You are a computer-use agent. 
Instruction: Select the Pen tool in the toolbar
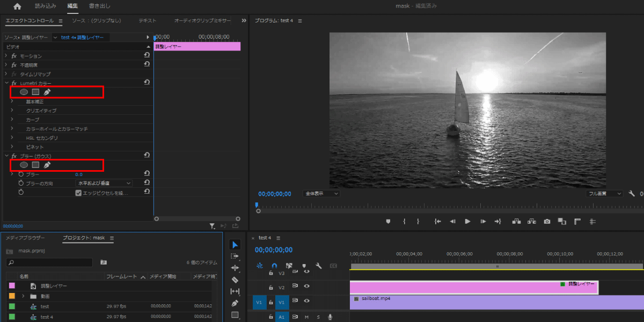coord(235,303)
